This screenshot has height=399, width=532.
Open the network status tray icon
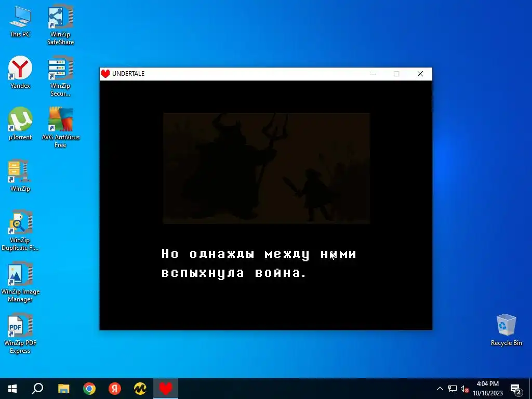click(x=453, y=389)
